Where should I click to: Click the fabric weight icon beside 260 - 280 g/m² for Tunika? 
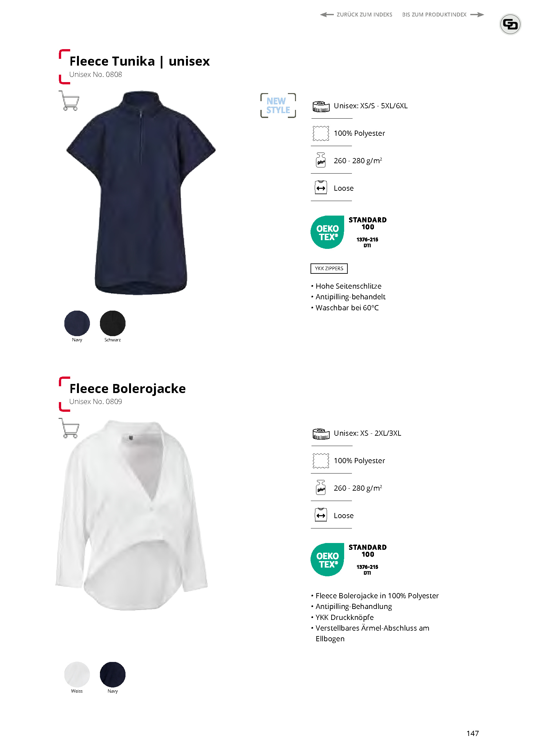(x=321, y=160)
